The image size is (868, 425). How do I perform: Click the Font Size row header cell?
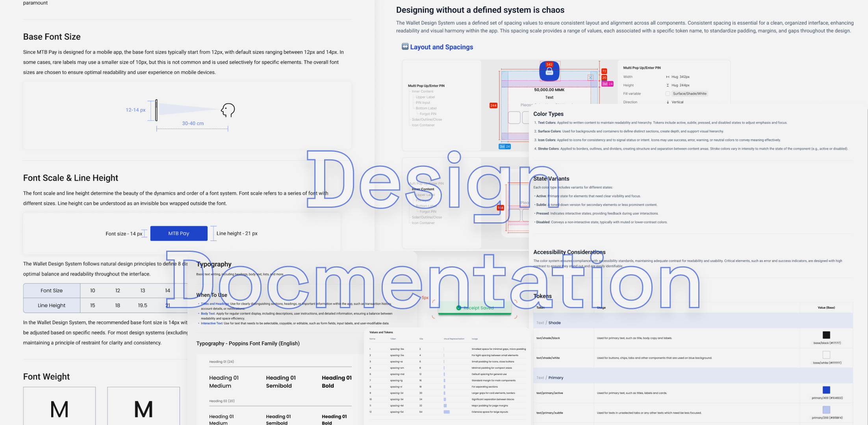tap(52, 290)
